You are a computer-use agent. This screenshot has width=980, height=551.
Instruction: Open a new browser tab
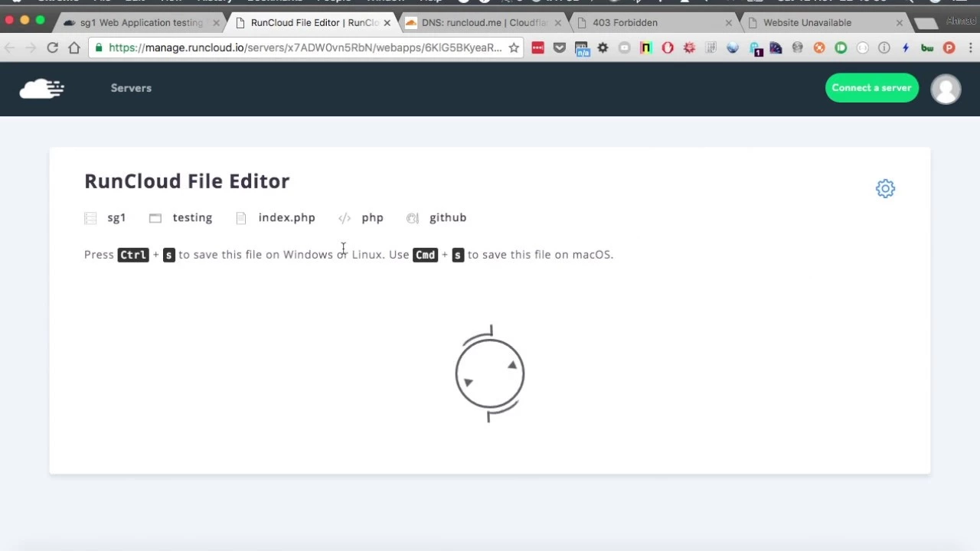pos(926,24)
